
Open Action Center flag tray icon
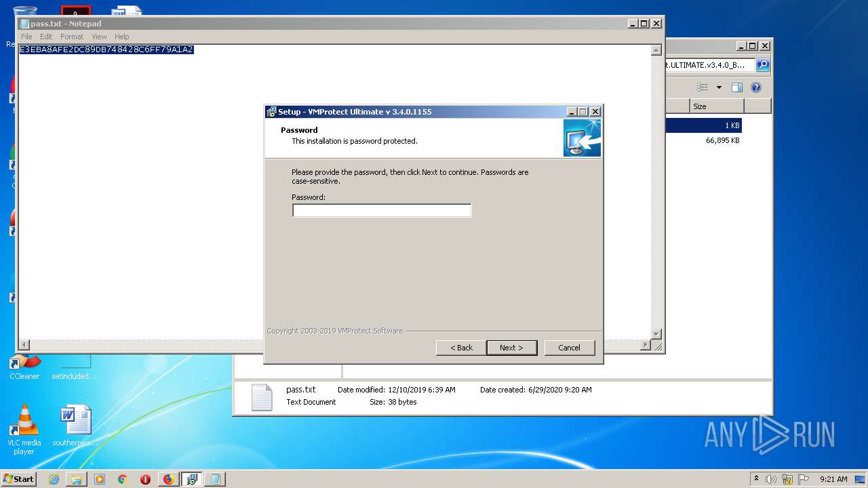click(804, 479)
